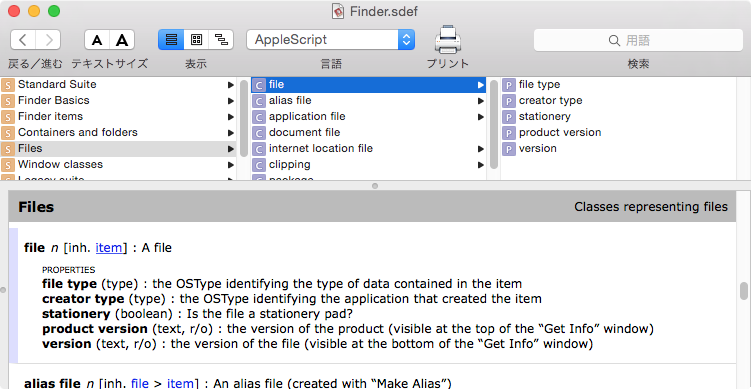
Task: Click the printer icon
Action: click(x=448, y=39)
